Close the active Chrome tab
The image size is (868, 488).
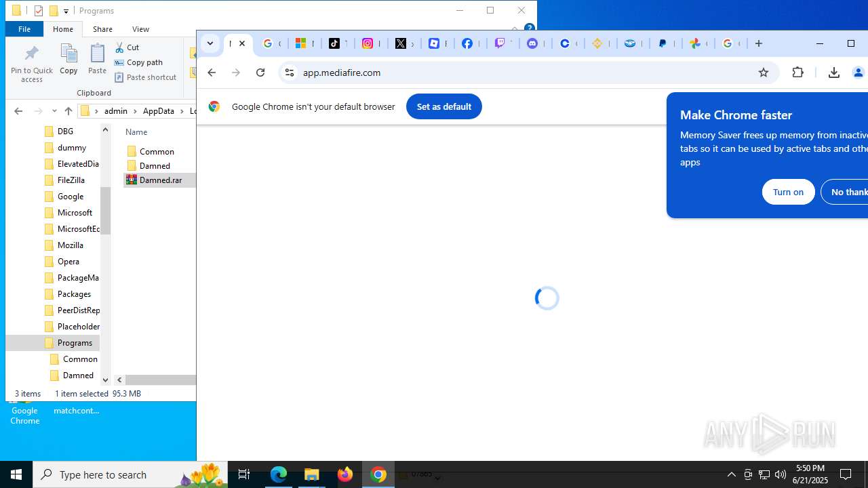point(242,43)
